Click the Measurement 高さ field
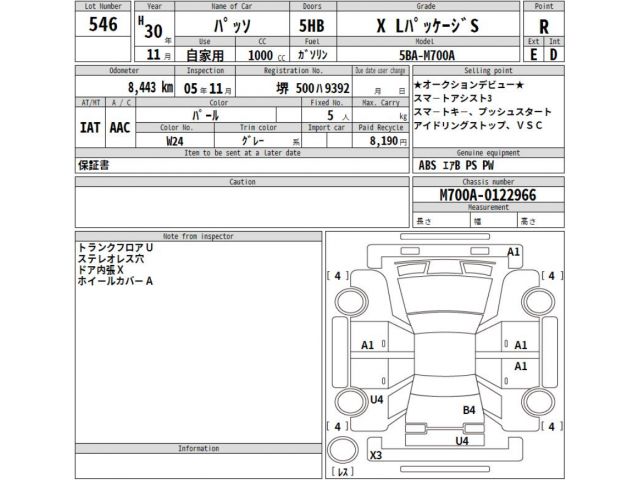Image resolution: width=640 pixels, height=480 pixels. tap(541, 221)
